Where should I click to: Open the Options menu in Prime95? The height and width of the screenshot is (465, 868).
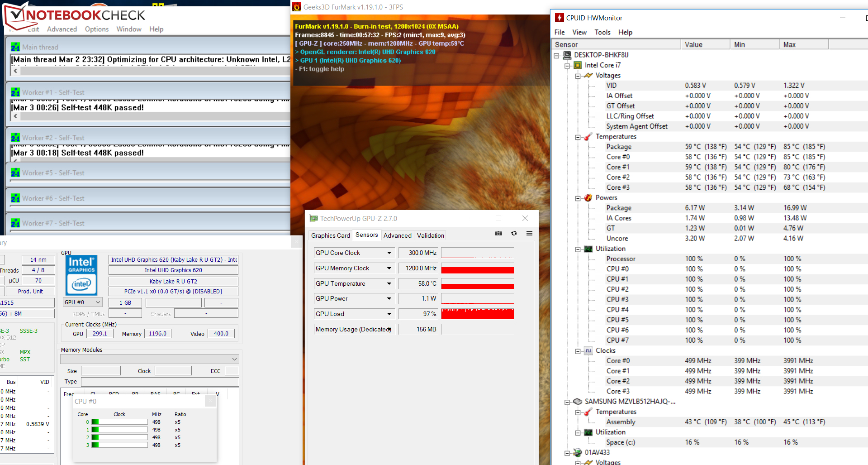97,29
